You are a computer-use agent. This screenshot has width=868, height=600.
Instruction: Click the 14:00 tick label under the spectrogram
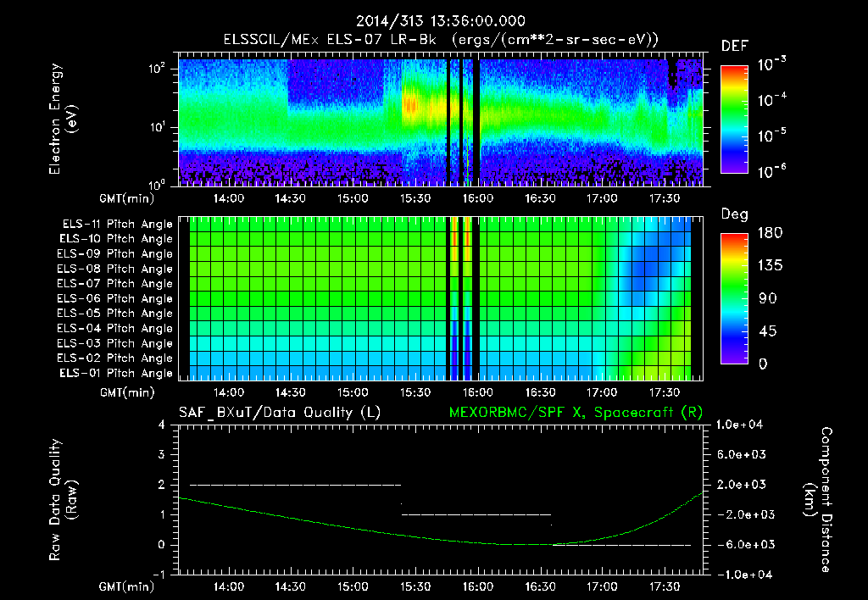point(229,198)
